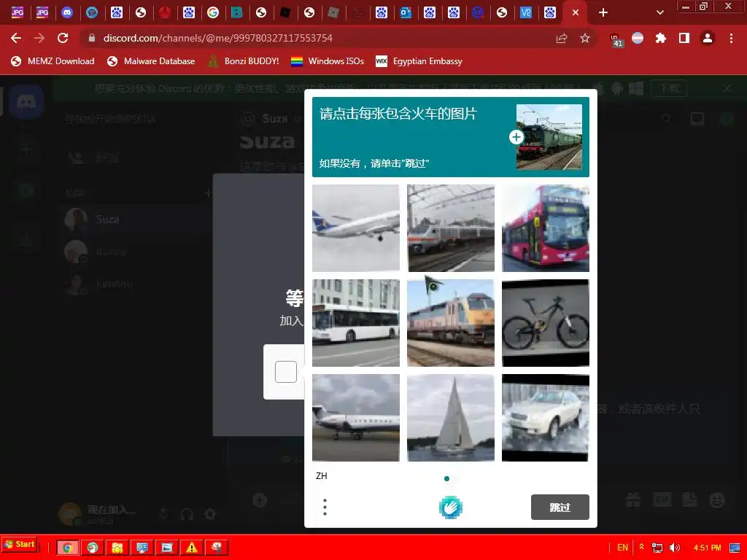Viewport: 747px width, 560px height.
Task: Open Chrome from the taskbar
Action: pyautogui.click(x=67, y=548)
